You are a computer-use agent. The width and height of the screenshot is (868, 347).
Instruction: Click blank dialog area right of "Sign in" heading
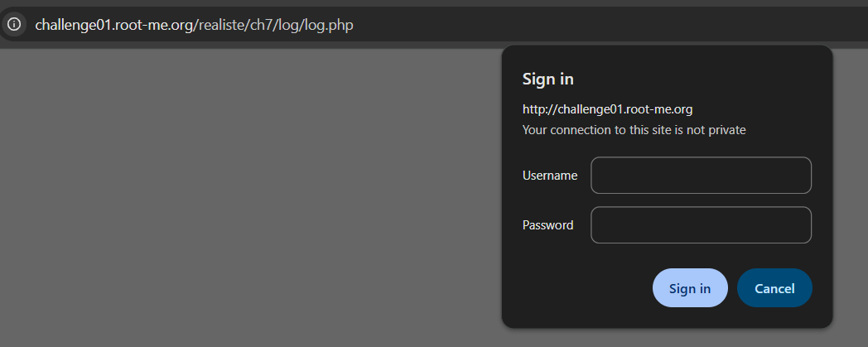(704, 80)
